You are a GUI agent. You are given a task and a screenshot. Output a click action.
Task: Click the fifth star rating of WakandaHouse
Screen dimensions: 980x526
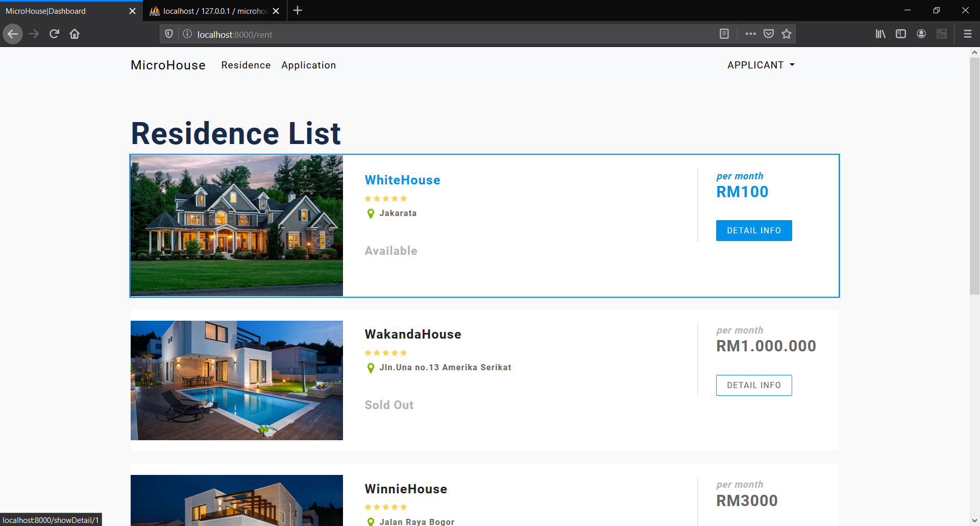pyautogui.click(x=404, y=352)
